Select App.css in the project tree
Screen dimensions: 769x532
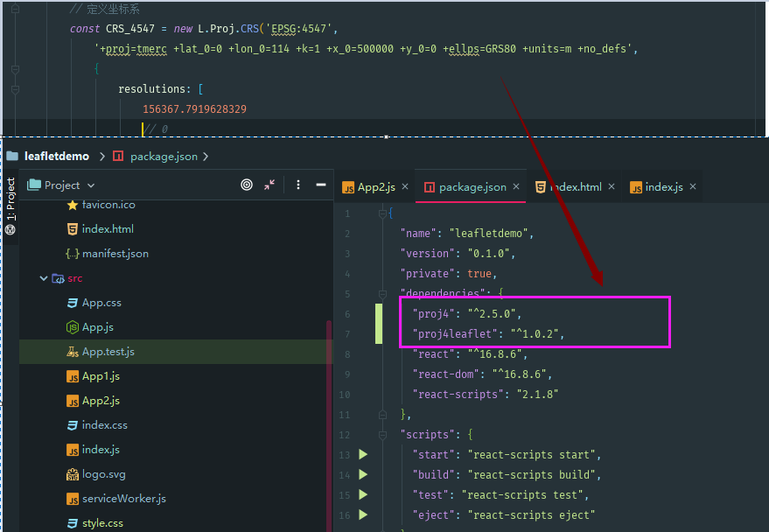[94, 303]
